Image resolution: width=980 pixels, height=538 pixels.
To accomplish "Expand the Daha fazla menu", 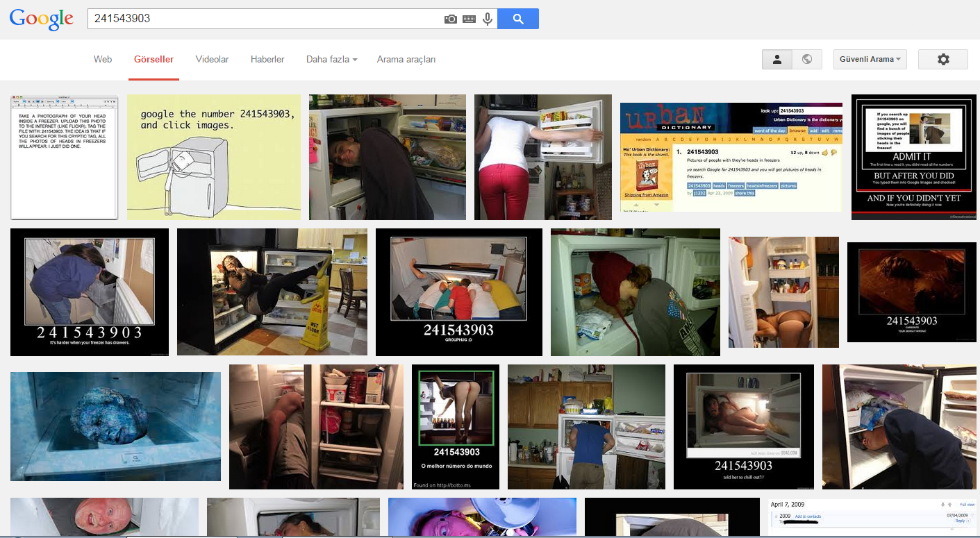I will click(331, 60).
